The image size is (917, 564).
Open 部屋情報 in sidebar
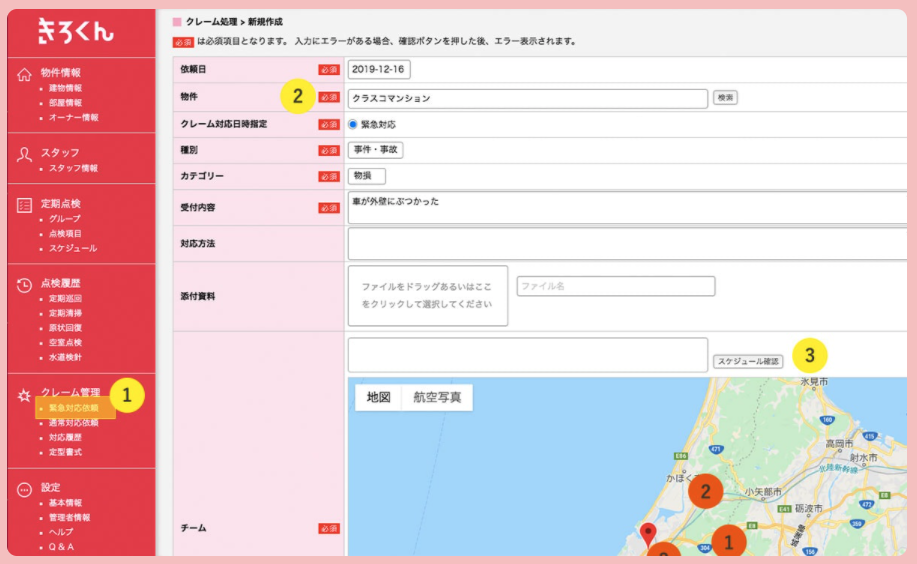[66, 103]
